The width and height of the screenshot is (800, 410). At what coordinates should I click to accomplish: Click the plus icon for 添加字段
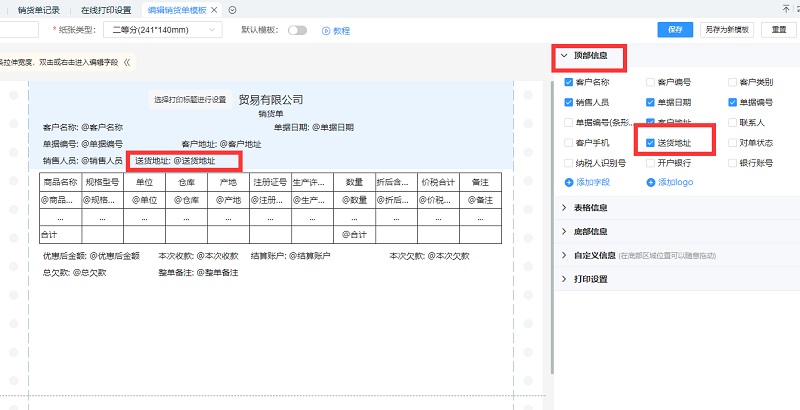tap(569, 183)
